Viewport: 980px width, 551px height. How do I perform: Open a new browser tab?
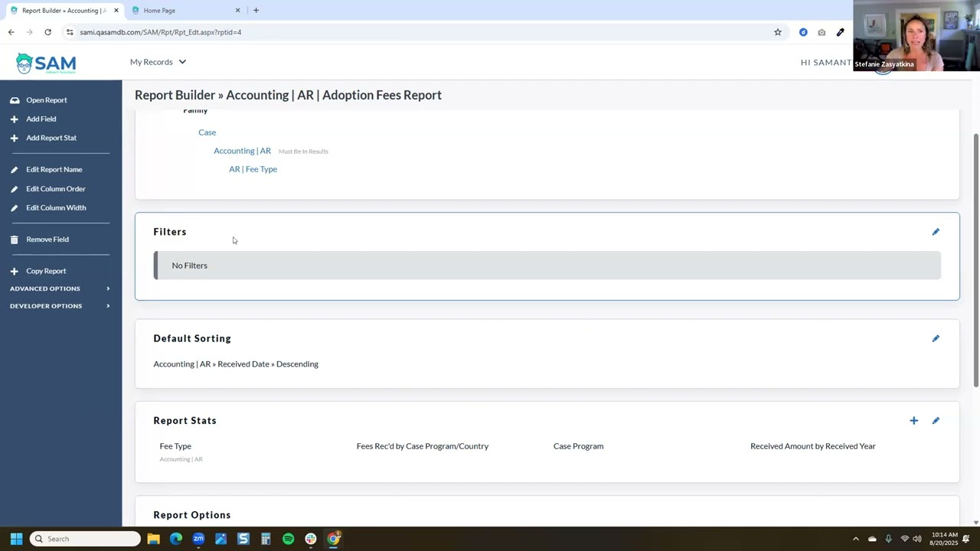click(256, 11)
